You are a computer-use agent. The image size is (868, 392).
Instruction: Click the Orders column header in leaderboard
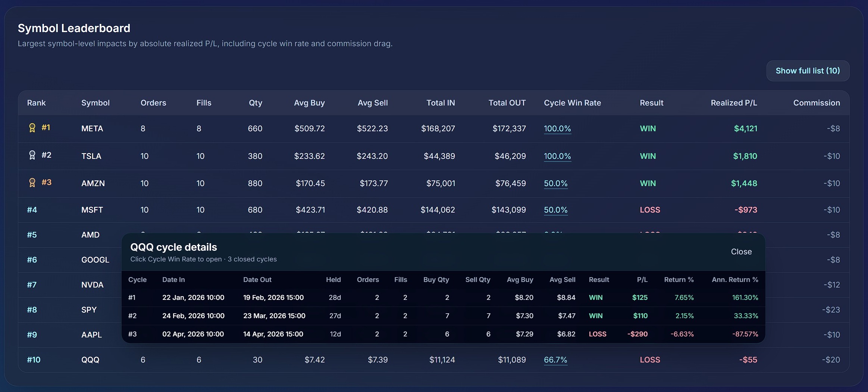153,103
